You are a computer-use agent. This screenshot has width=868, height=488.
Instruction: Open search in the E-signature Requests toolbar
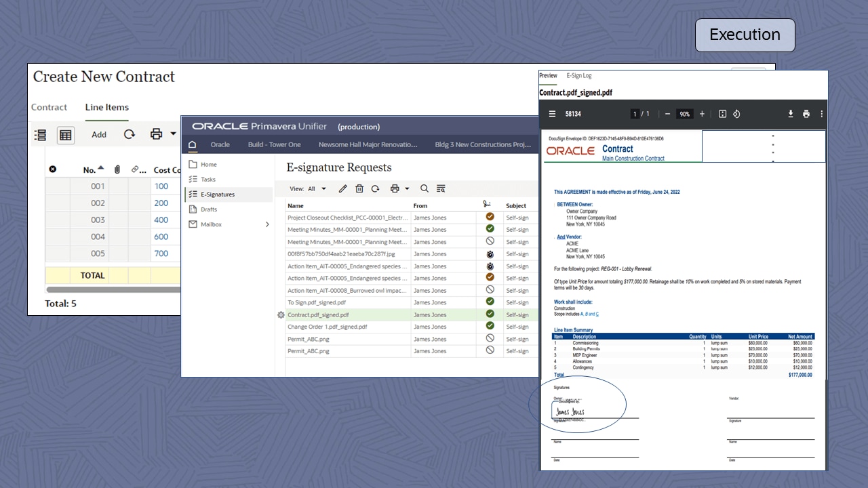[424, 188]
